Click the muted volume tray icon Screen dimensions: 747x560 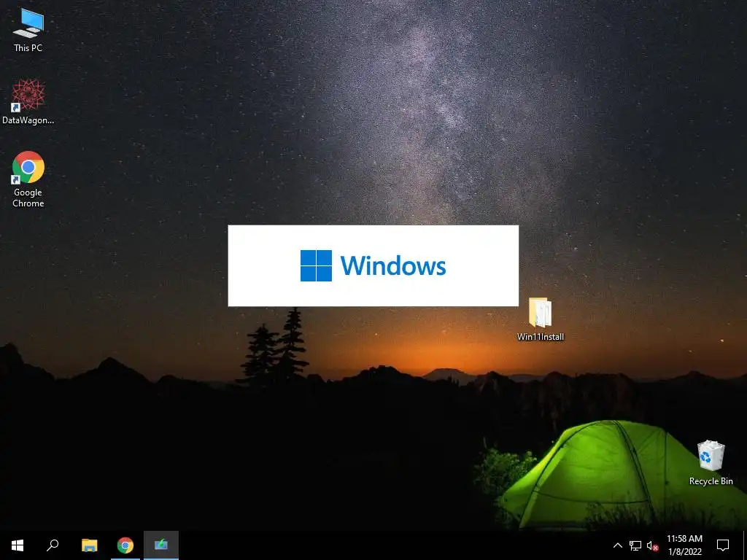pos(652,545)
